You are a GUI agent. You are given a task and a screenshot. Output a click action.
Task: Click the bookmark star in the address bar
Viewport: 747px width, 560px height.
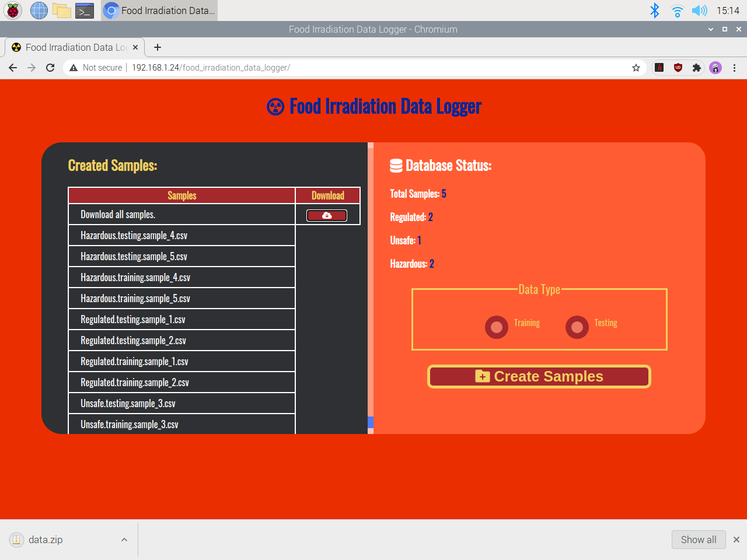point(636,68)
